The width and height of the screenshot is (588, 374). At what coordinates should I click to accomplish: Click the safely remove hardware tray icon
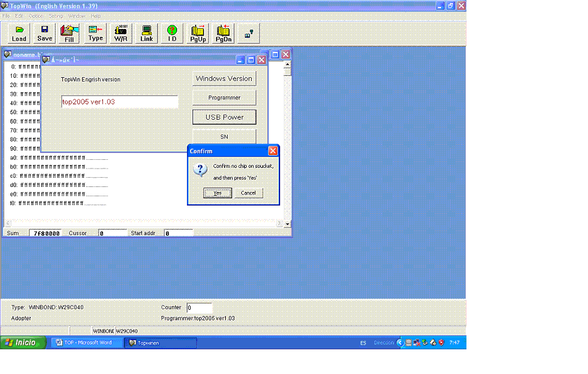click(x=425, y=343)
